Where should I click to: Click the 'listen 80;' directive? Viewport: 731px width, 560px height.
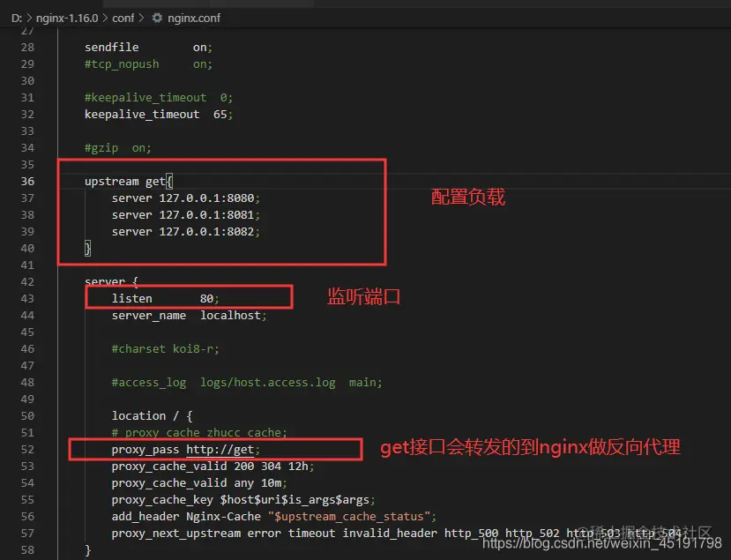[x=166, y=298]
